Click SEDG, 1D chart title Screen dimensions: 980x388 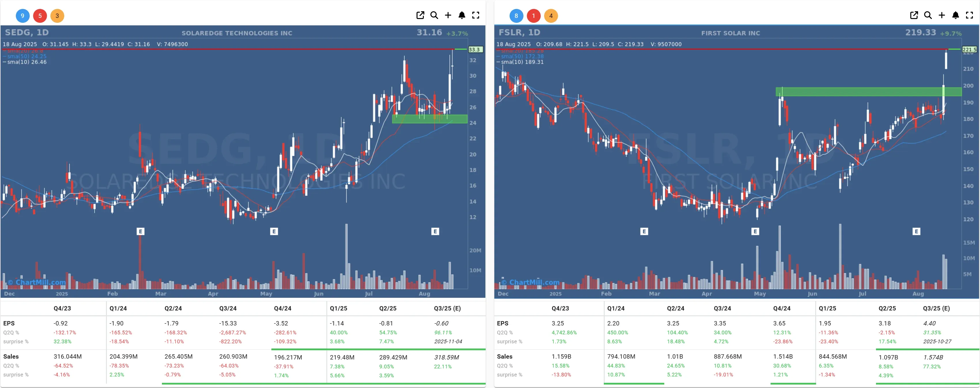tap(27, 32)
